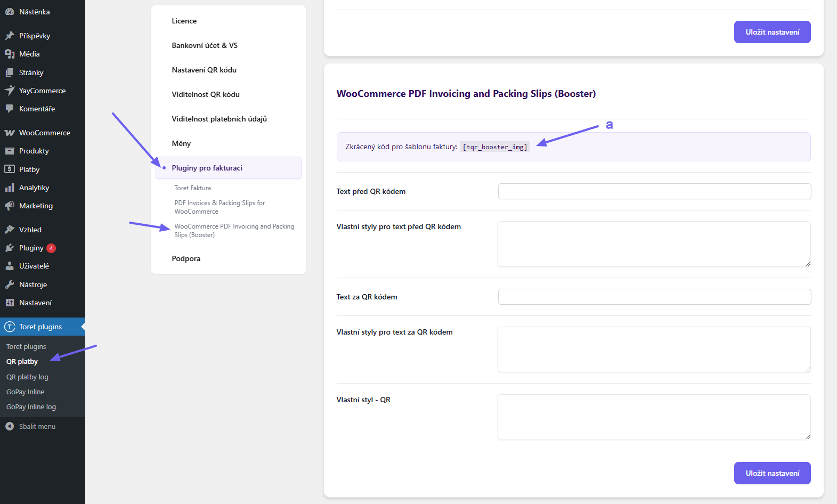Click the YayCommerce icon

(x=10, y=91)
